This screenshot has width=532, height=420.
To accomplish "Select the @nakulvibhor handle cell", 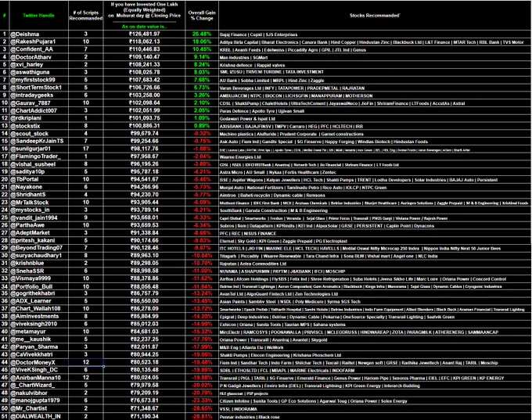I will (39, 393).
